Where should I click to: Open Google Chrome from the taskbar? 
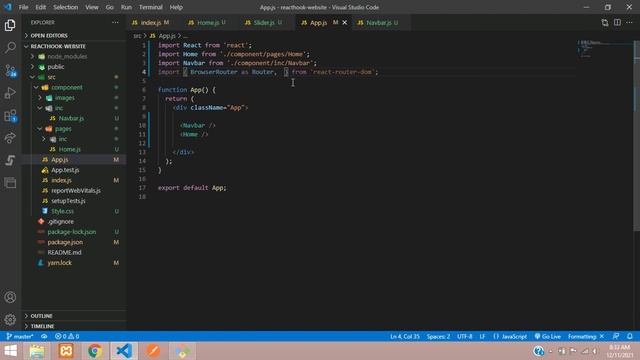pyautogui.click(x=95, y=351)
